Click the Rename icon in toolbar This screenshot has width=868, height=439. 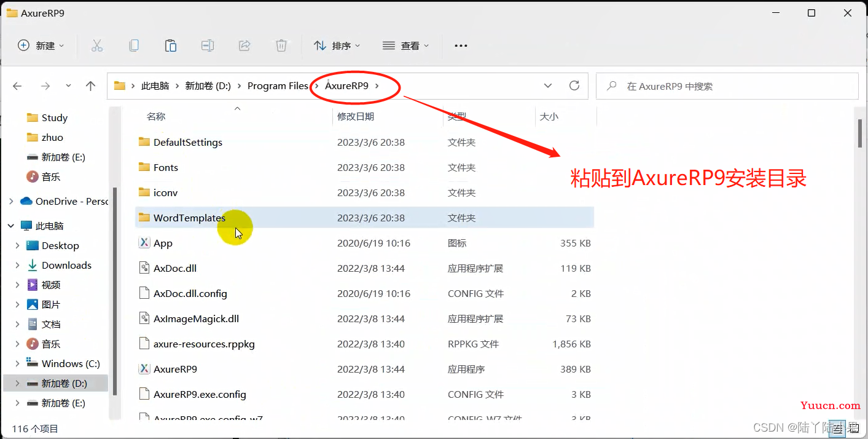pyautogui.click(x=208, y=45)
